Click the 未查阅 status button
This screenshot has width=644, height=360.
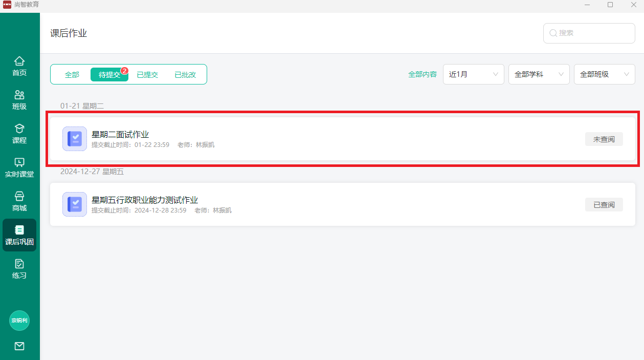point(604,139)
